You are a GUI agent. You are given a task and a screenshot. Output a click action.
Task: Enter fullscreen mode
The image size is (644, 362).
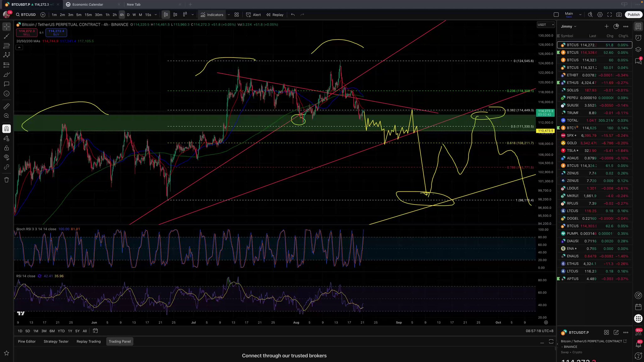tap(609, 15)
